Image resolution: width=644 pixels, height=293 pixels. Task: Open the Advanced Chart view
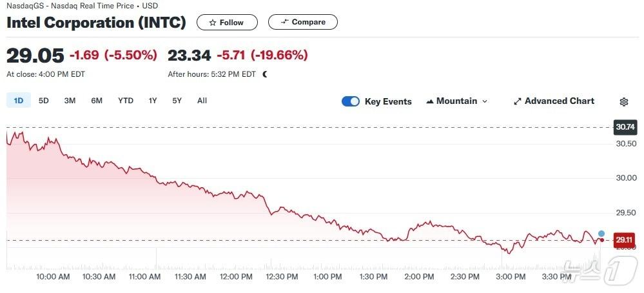(x=559, y=101)
